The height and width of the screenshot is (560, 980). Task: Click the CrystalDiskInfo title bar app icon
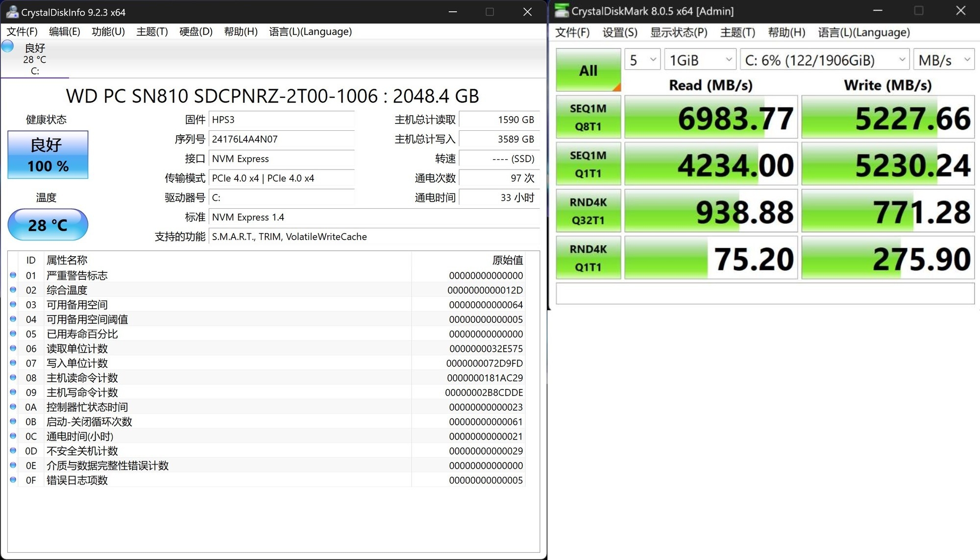click(x=12, y=12)
